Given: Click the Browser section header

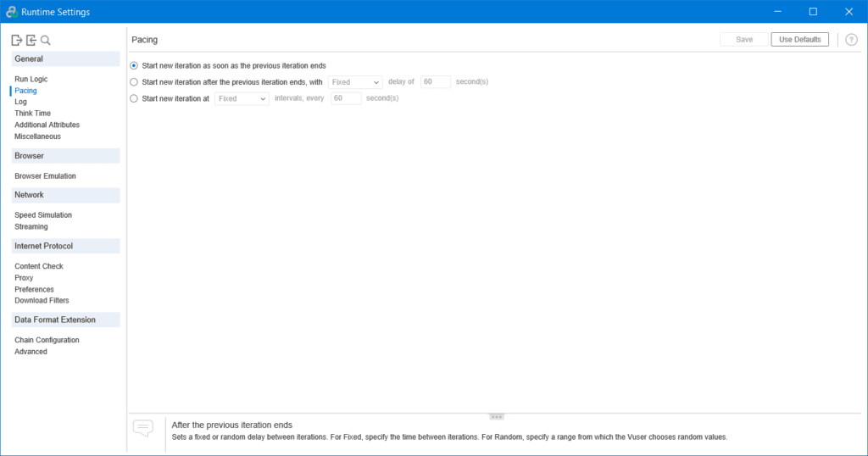Looking at the screenshot, I should pos(65,155).
